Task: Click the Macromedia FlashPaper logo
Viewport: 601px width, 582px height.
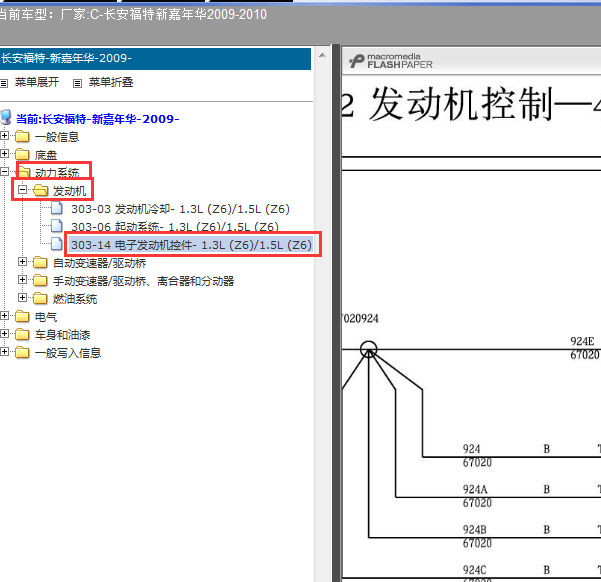Action: click(391, 61)
